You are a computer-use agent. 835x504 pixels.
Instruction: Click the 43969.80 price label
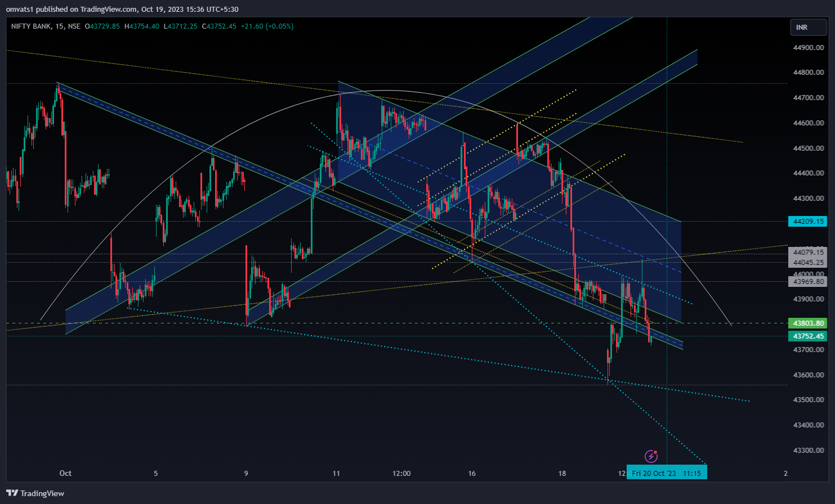click(809, 282)
